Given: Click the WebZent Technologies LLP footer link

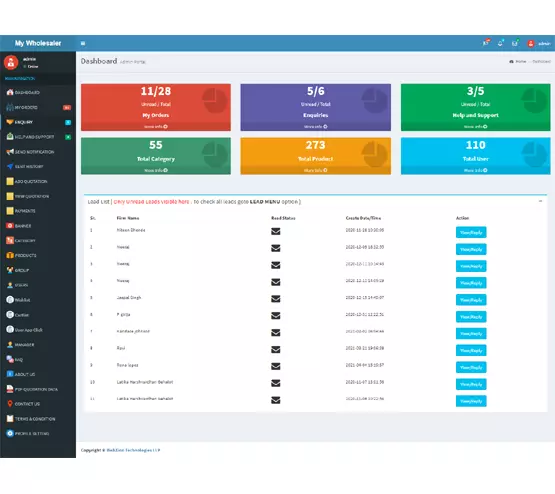Looking at the screenshot, I should (133, 450).
